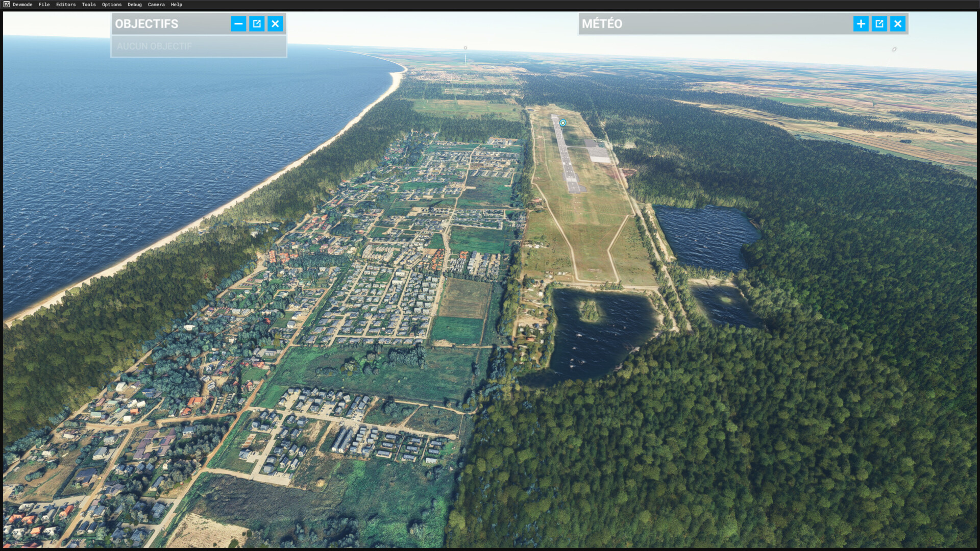Screen dimensions: 980x551
Task: Click the blue airport marker on runway
Action: point(562,122)
